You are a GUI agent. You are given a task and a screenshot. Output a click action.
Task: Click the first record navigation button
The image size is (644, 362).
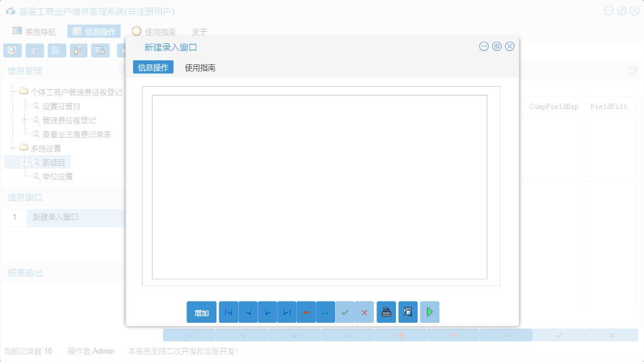coord(228,312)
